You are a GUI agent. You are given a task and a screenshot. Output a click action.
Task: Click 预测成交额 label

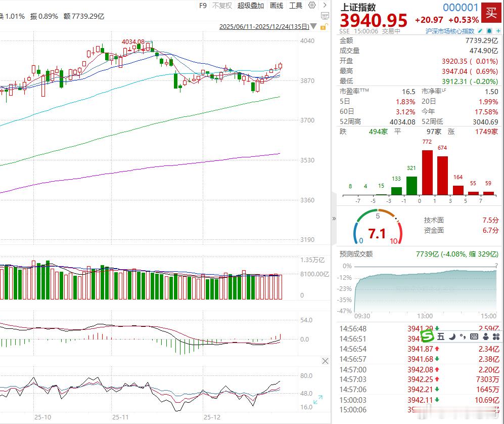click(356, 254)
